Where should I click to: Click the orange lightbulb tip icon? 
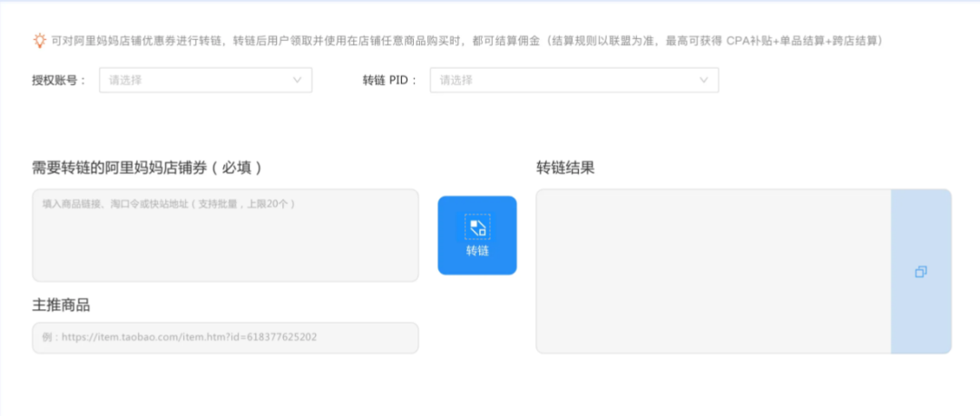tap(39, 41)
